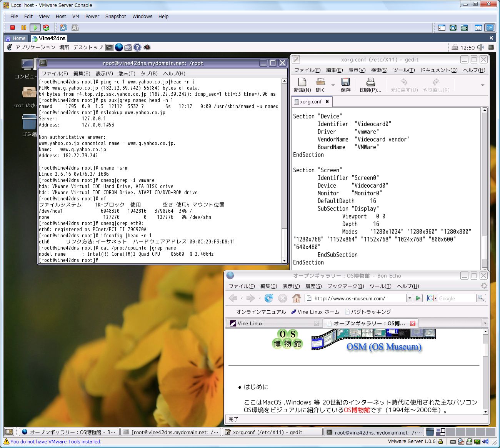The width and height of the screenshot is (500, 448).
Task: Click the browser back arrow button
Action: point(233,298)
